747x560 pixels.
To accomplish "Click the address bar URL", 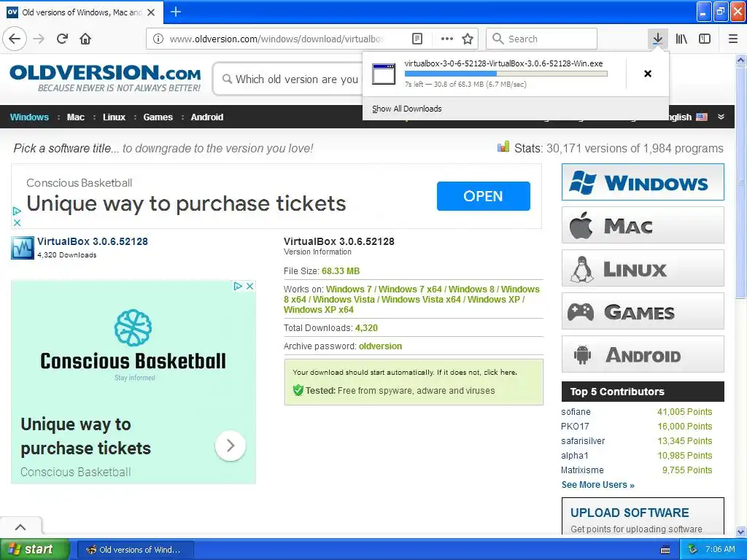I will click(276, 39).
